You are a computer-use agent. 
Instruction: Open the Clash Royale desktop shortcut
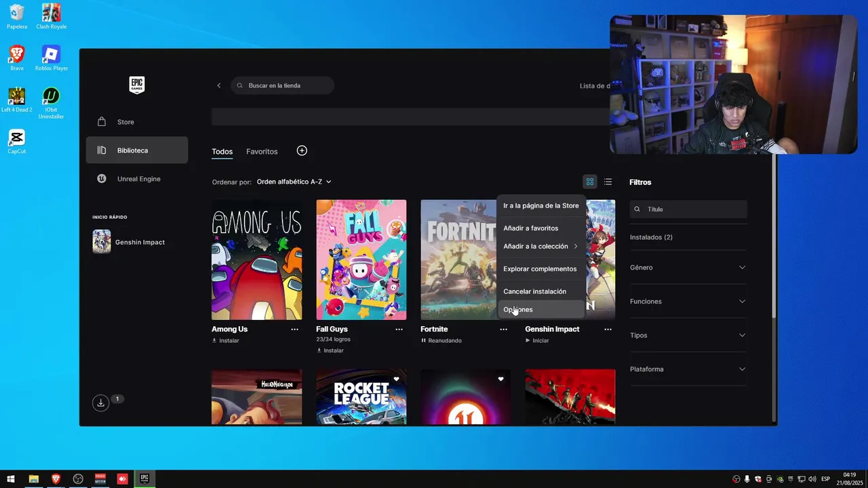coord(52,17)
